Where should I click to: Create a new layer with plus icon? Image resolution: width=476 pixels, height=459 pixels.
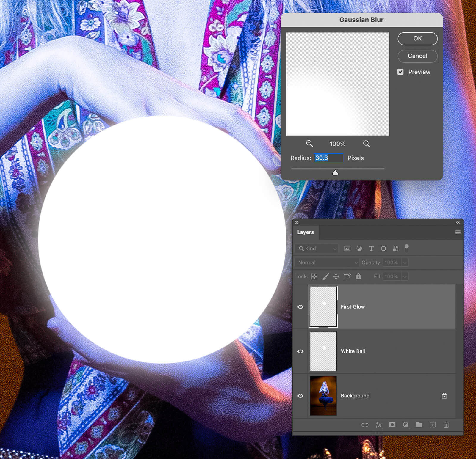433,425
